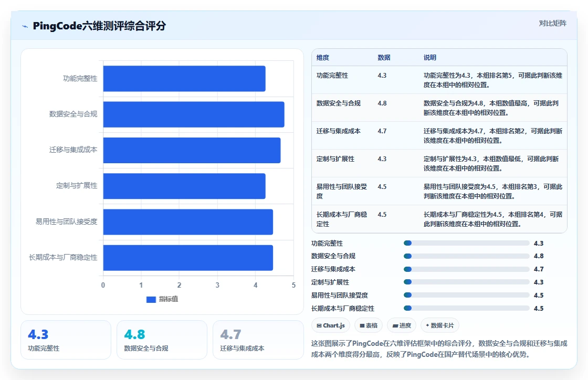
Task: Click the 进度 tag chip
Action: (x=402, y=325)
